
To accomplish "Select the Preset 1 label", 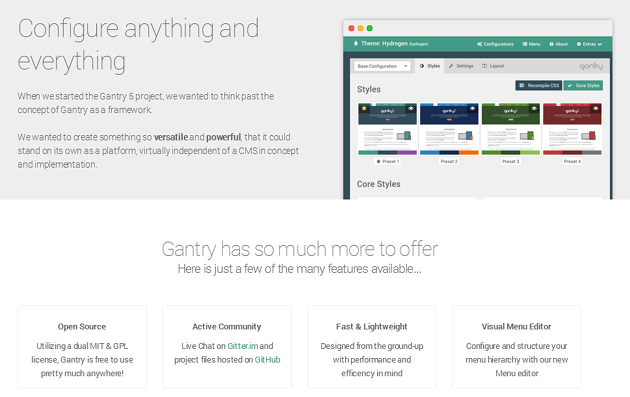I will point(387,161).
